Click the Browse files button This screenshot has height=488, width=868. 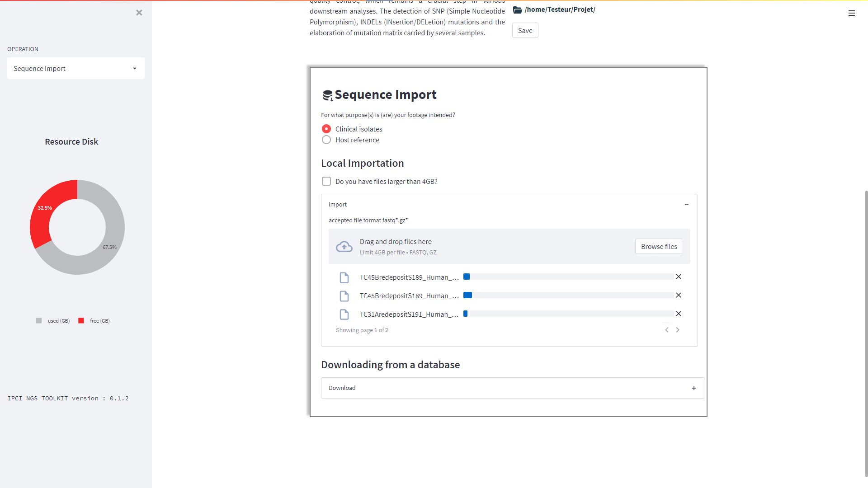click(x=659, y=246)
